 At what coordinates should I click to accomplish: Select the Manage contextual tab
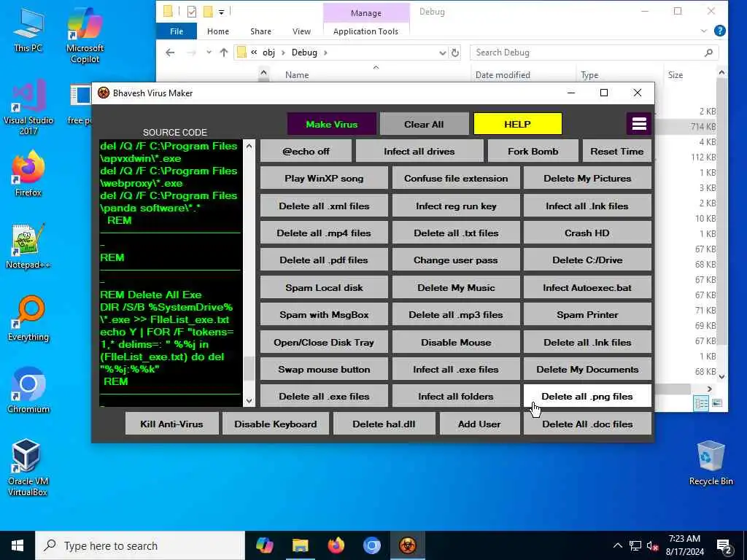[x=366, y=13]
